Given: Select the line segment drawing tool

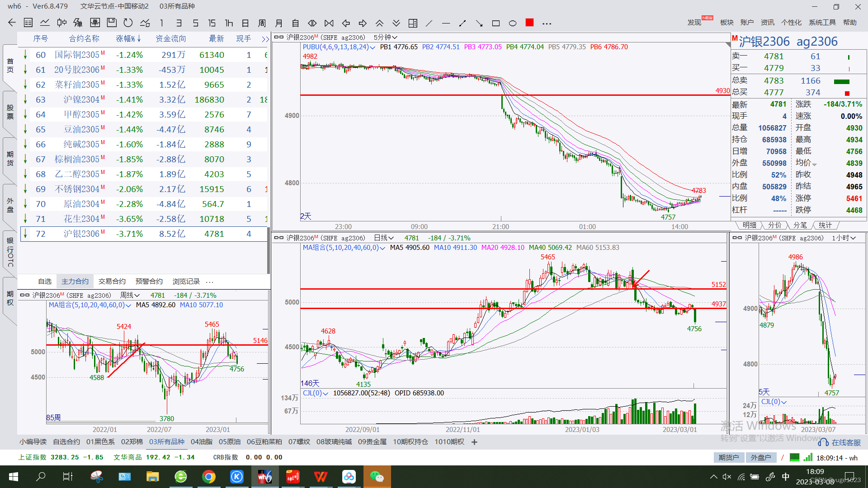Looking at the screenshot, I should pyautogui.click(x=462, y=23).
